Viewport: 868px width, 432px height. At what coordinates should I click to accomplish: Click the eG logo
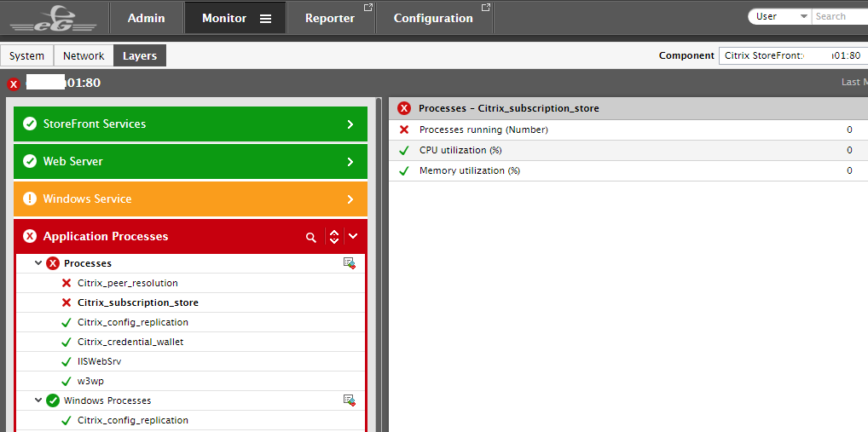point(53,18)
